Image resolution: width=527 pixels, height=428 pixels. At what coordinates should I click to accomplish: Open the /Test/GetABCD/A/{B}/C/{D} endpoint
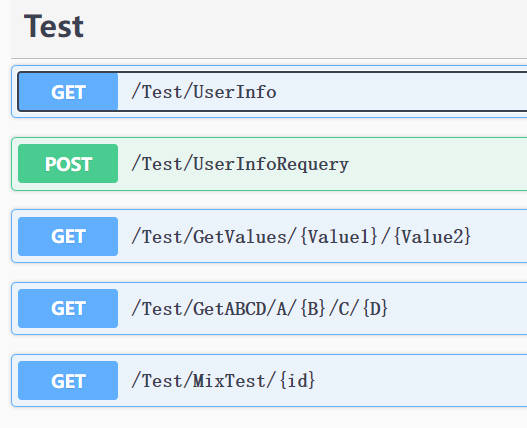(x=259, y=308)
